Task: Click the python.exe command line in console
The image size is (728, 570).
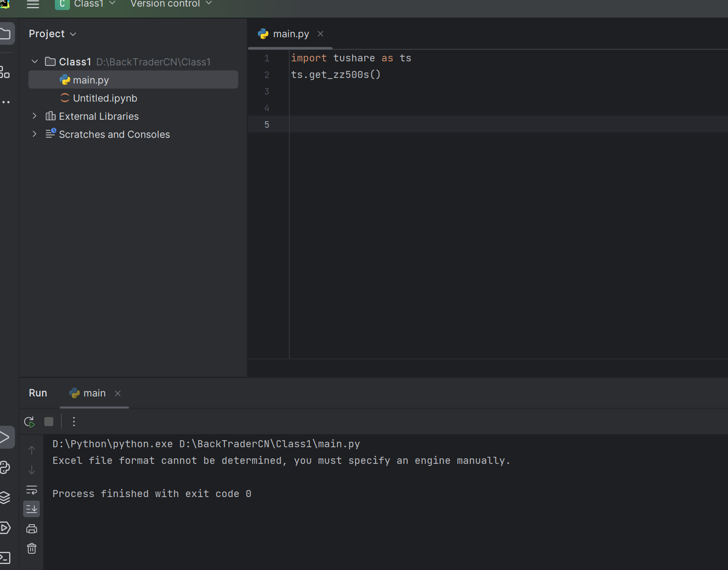Action: [x=206, y=444]
